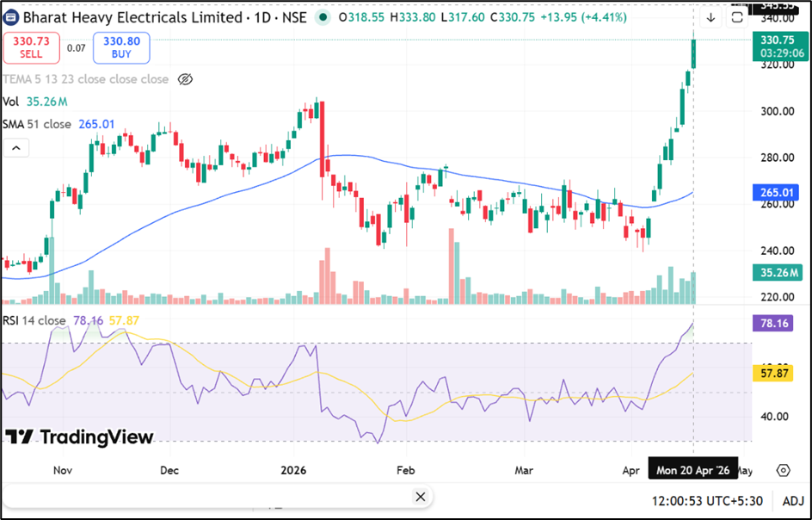Select the Vol indicator legend
The height and width of the screenshot is (520, 812).
pyautogui.click(x=10, y=102)
